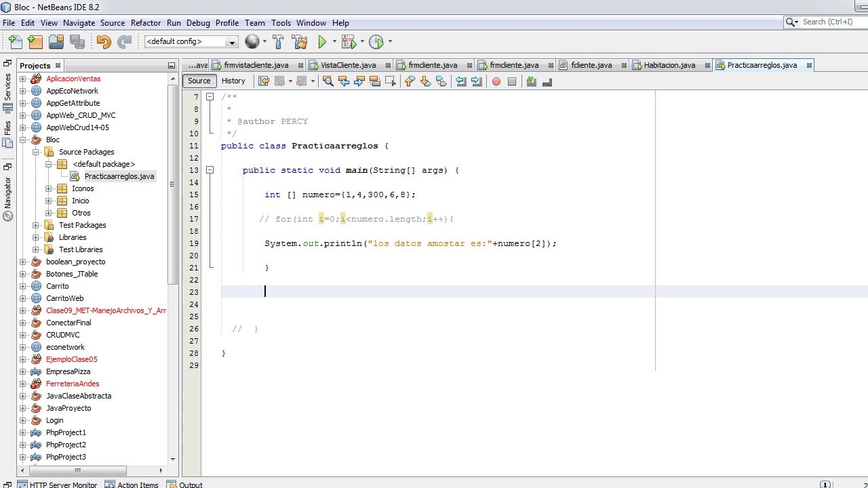
Task: Click the New Project toolbar icon
Action: click(35, 42)
